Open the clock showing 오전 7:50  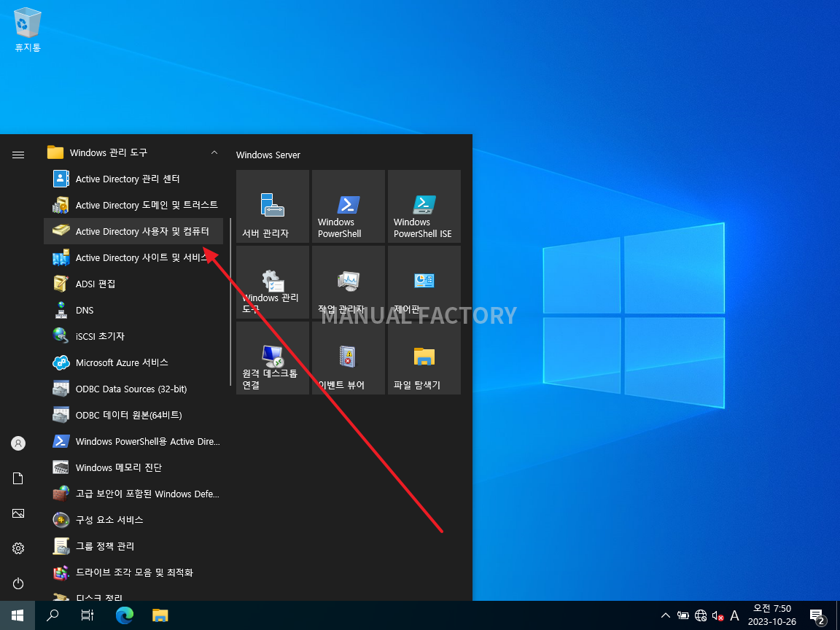(x=772, y=615)
